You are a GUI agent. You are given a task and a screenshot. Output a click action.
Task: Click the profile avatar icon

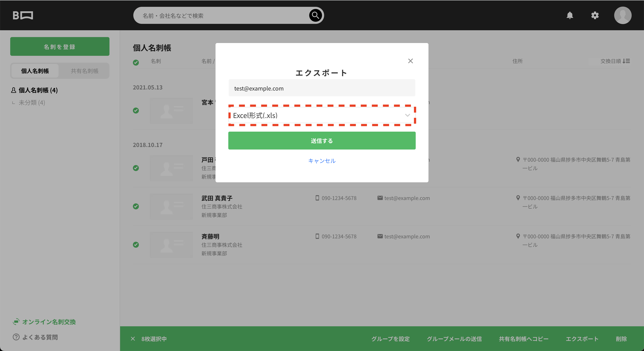click(623, 15)
